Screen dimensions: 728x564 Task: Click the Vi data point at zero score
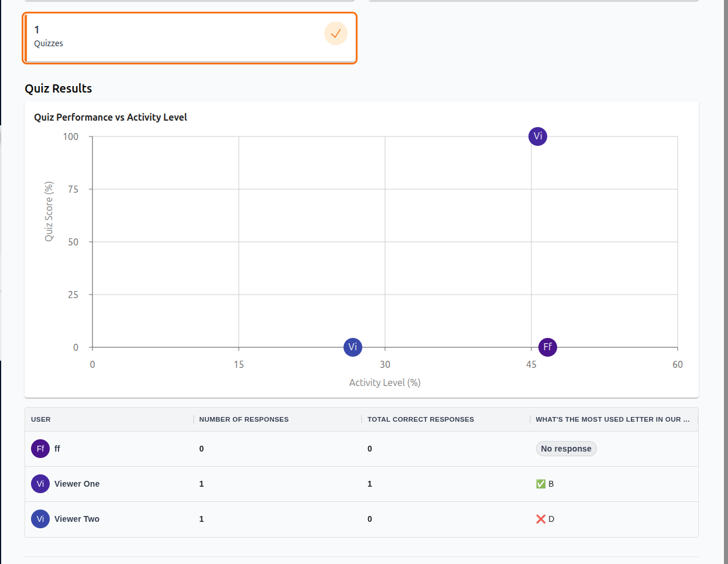point(353,347)
